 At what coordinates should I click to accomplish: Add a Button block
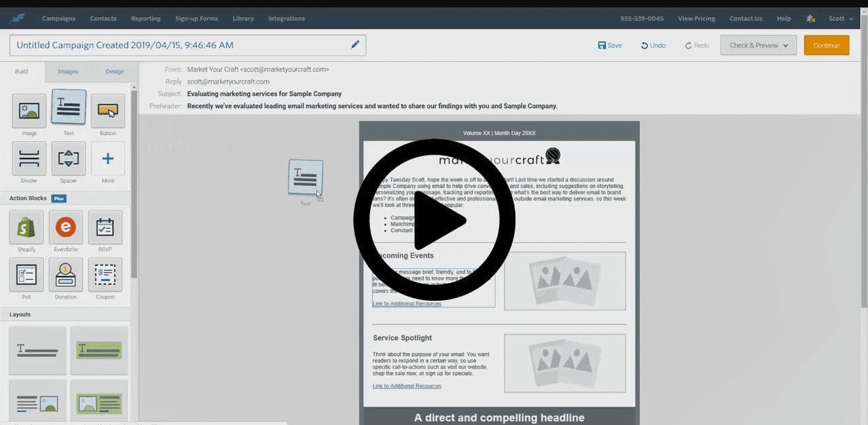[x=107, y=109]
